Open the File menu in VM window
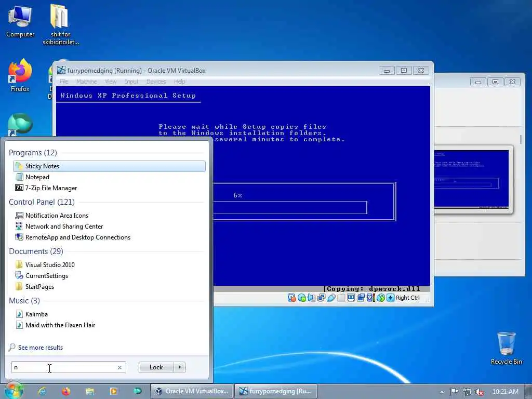532x399 pixels. point(64,82)
